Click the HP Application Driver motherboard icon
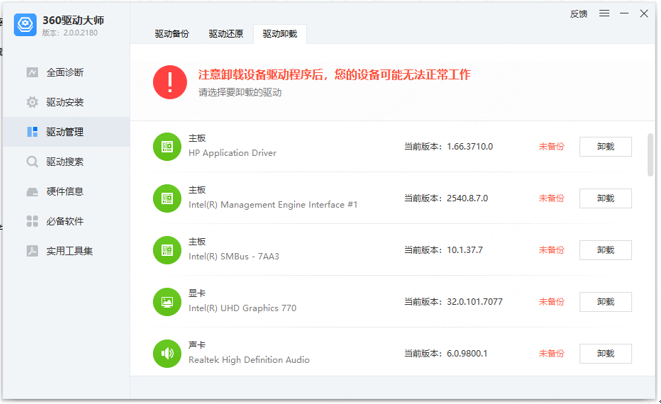This screenshot has width=661, height=404. click(167, 146)
